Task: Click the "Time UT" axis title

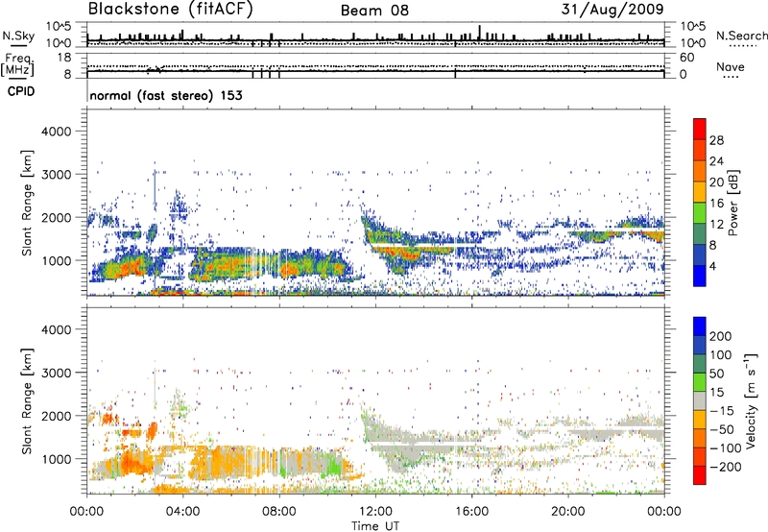Action: click(375, 526)
